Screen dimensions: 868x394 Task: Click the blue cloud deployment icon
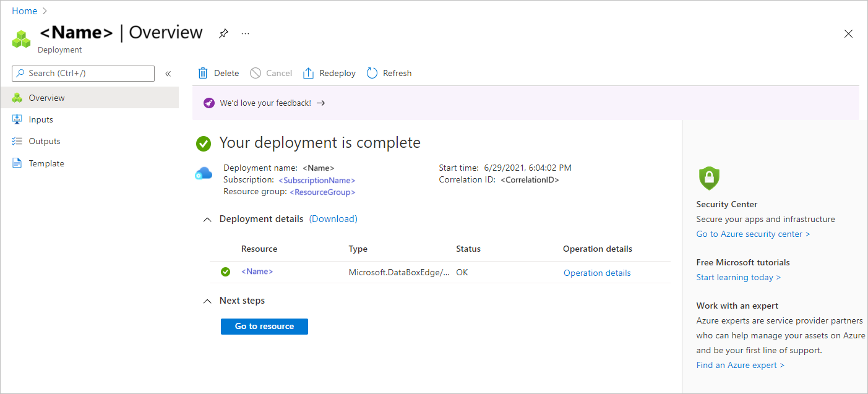point(204,173)
